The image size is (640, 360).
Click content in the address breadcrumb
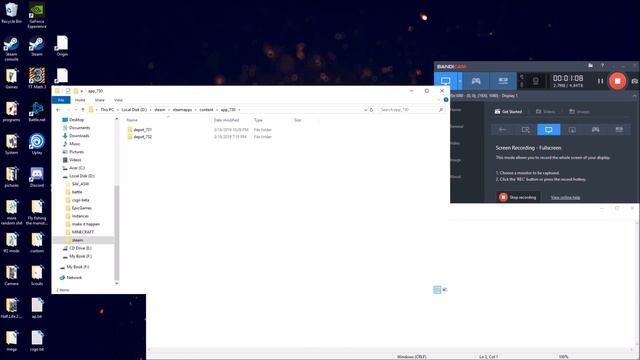(206, 110)
